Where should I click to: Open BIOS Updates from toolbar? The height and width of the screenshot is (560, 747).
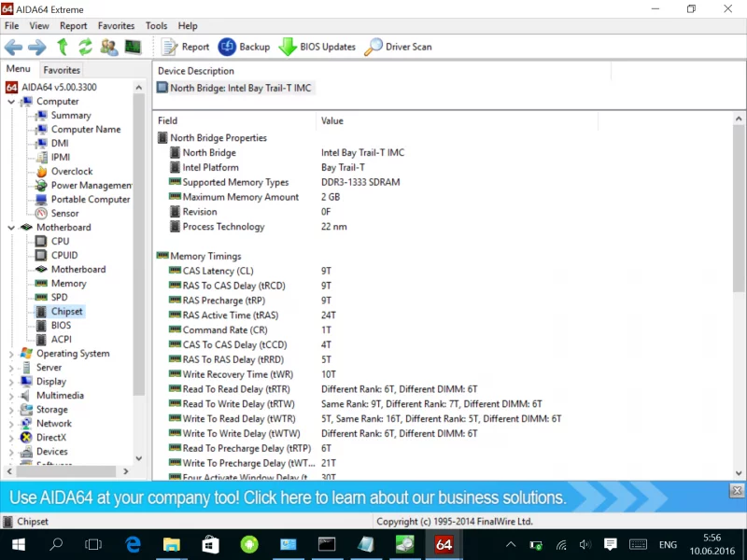coord(317,48)
